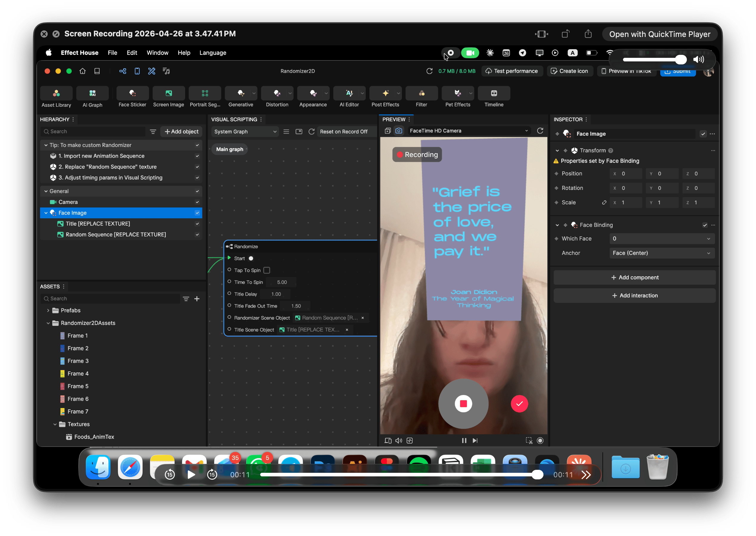Toggle the Face Image enabled checkbox in Inspector
The height and width of the screenshot is (536, 756).
coord(703,134)
